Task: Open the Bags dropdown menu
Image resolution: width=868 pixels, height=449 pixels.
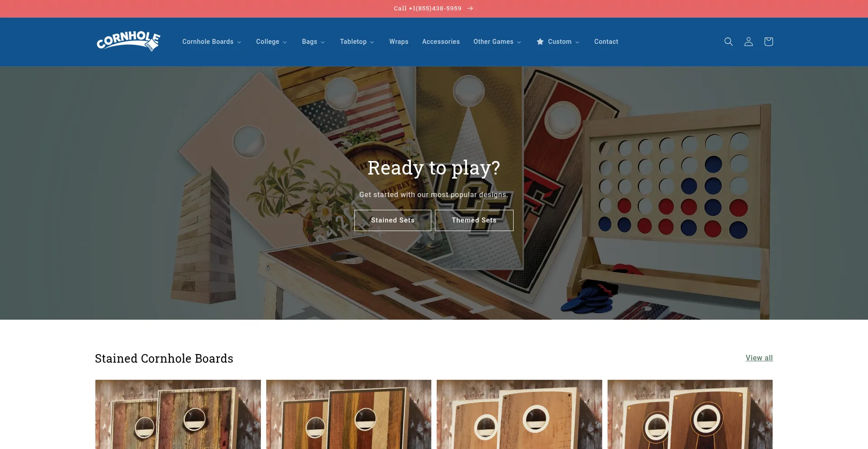Action: point(313,42)
